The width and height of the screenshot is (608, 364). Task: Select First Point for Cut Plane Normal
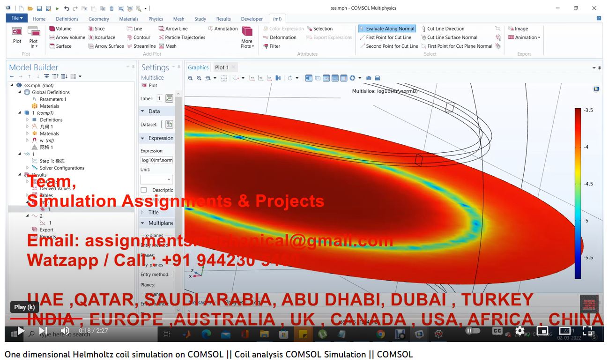click(456, 46)
